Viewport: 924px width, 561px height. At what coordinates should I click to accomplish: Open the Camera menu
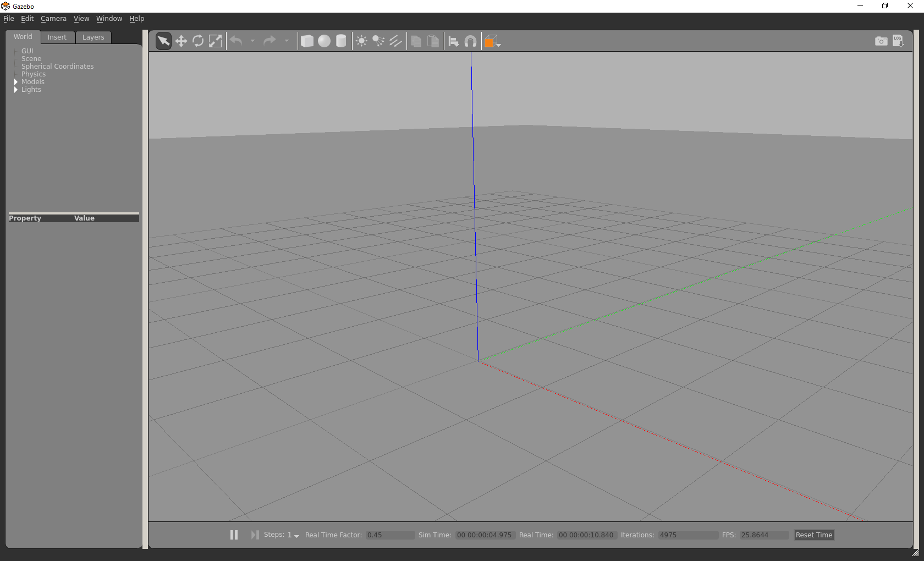[x=53, y=19]
